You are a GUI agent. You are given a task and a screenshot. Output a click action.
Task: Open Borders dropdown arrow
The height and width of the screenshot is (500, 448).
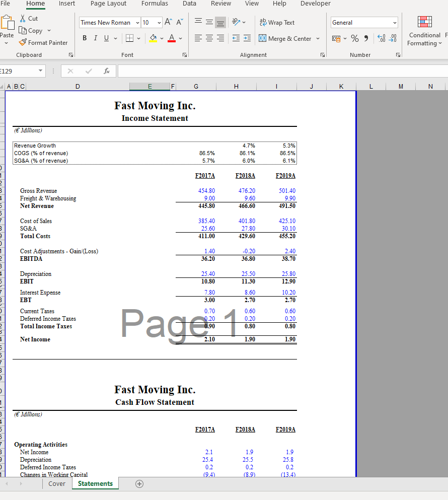139,39
